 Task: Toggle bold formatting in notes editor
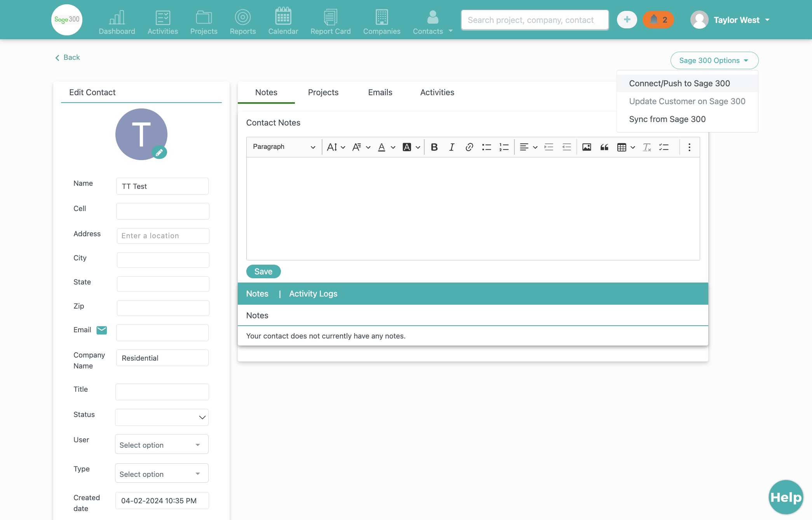click(x=434, y=147)
